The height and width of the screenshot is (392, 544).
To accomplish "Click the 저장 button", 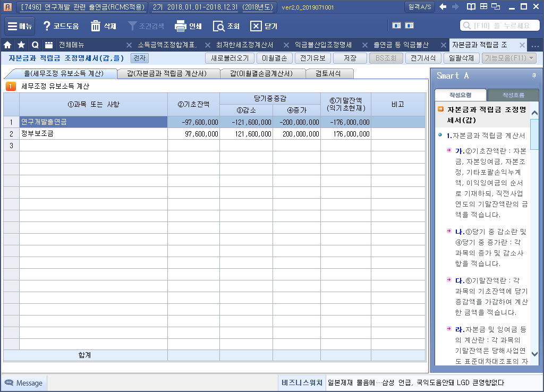I will (x=350, y=58).
